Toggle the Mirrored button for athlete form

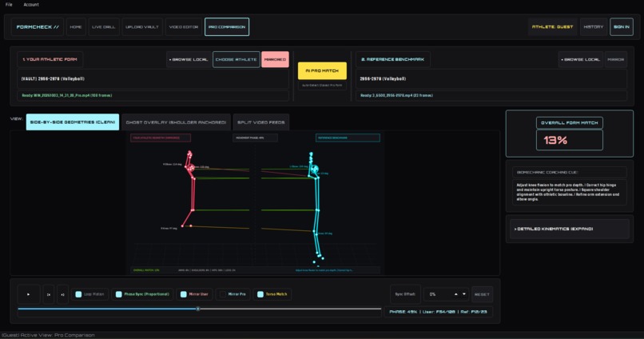[275, 60]
